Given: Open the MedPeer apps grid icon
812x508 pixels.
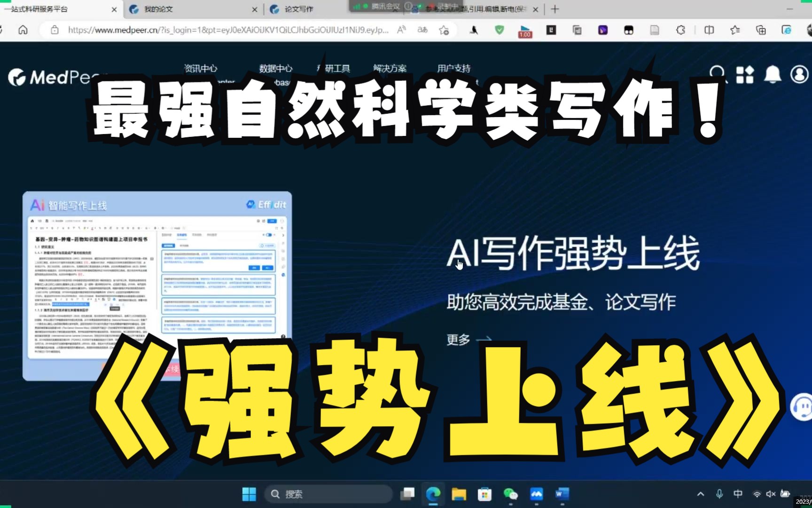Looking at the screenshot, I should coord(745,74).
